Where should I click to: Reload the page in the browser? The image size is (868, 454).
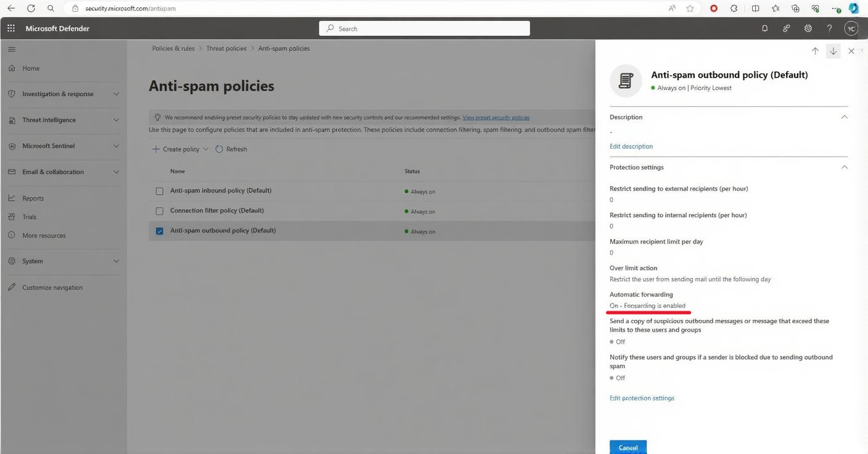[31, 9]
